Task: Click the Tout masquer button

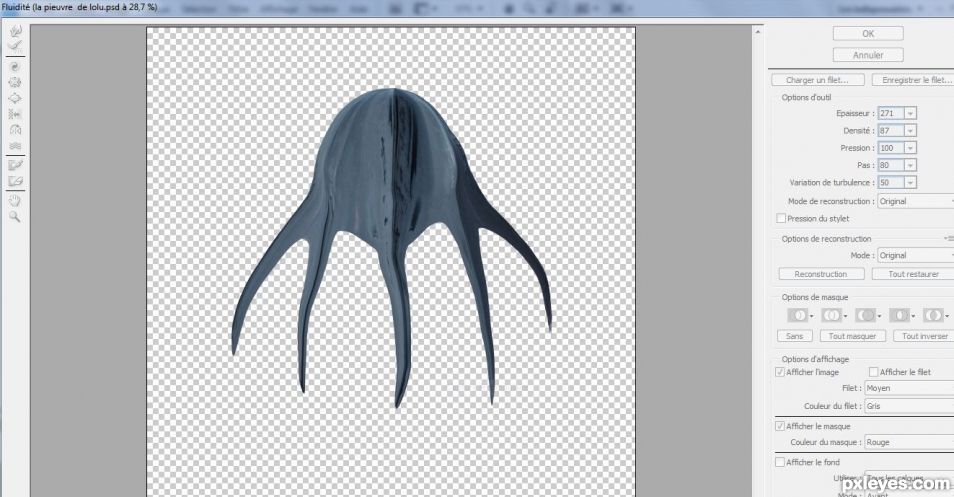Action: pyautogui.click(x=852, y=336)
